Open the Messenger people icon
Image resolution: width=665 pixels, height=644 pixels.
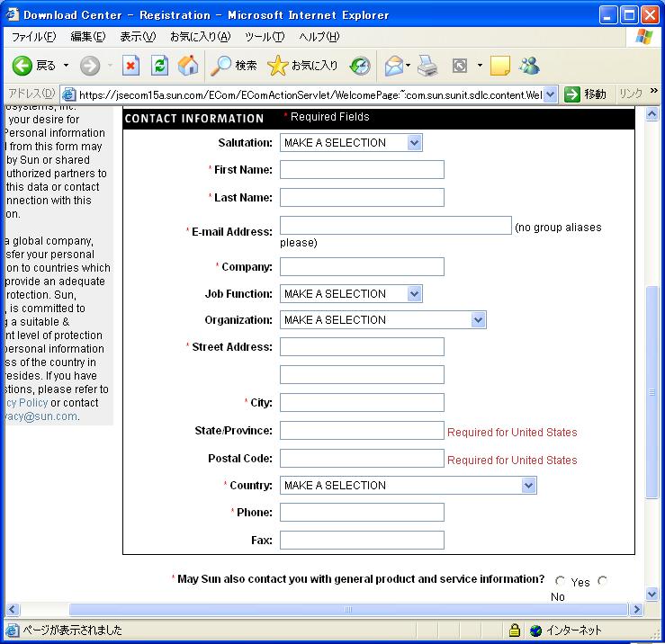pos(529,66)
